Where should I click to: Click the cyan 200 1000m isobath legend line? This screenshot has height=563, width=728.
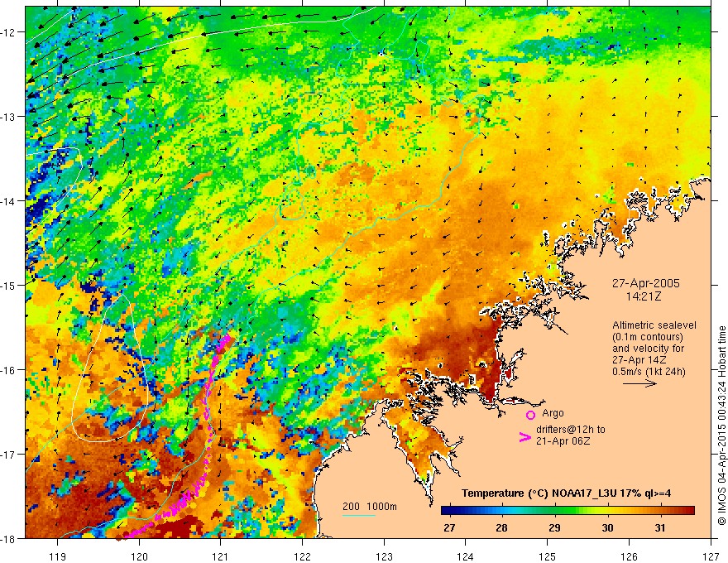pos(359,515)
